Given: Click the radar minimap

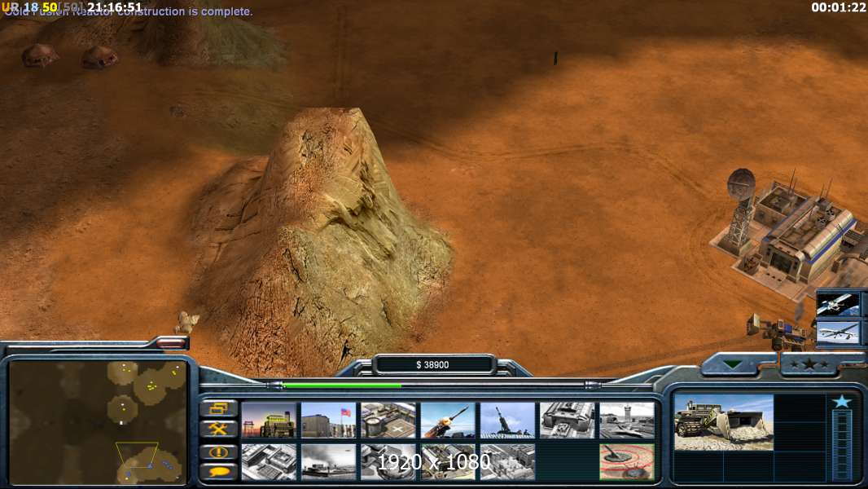Looking at the screenshot, I should coord(98,422).
